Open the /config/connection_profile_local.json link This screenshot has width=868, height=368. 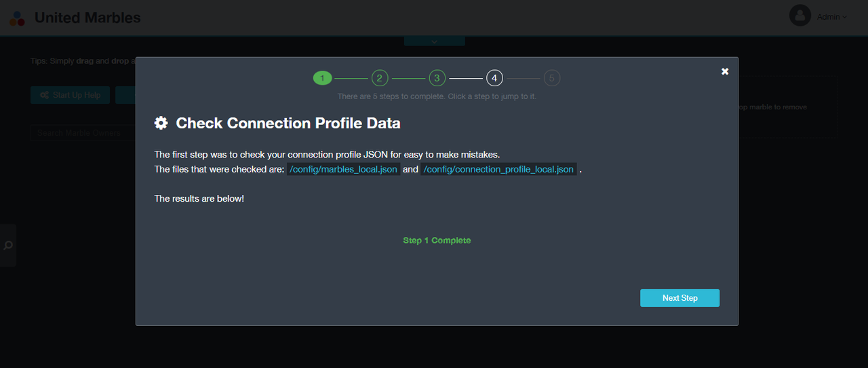coord(498,169)
